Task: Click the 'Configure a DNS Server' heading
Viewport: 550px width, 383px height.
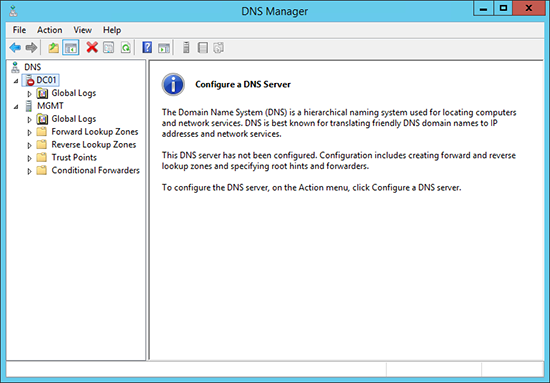Action: (x=243, y=85)
